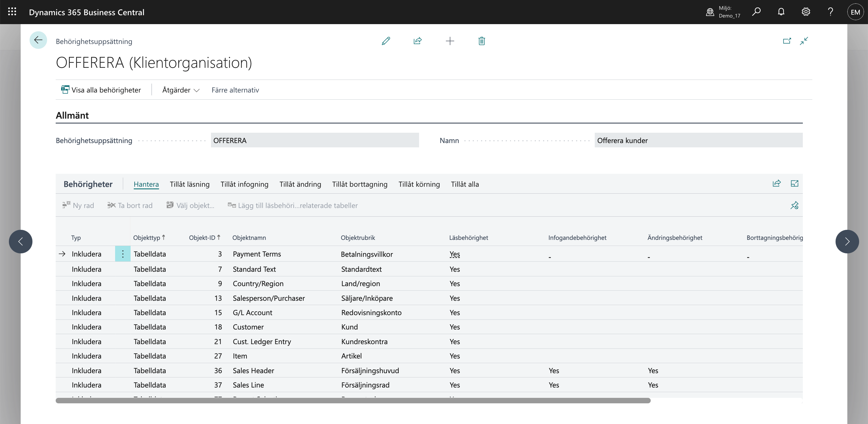Click Allmänt section heading
The image size is (868, 424).
[x=72, y=115]
